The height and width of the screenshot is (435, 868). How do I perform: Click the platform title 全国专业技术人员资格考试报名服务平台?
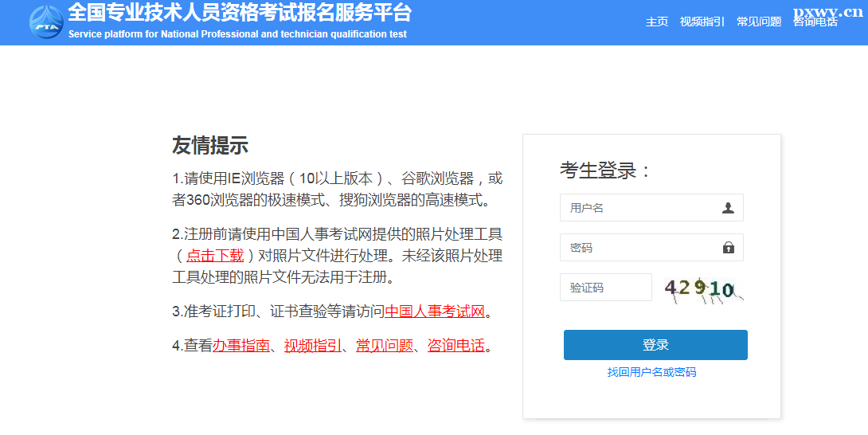point(240,12)
